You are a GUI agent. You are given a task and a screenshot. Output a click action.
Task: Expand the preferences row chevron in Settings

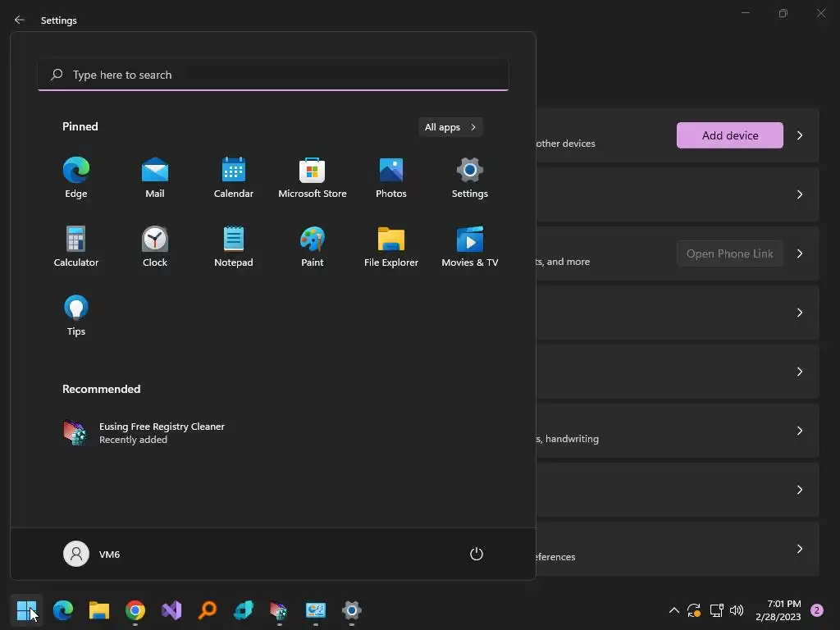tap(799, 549)
